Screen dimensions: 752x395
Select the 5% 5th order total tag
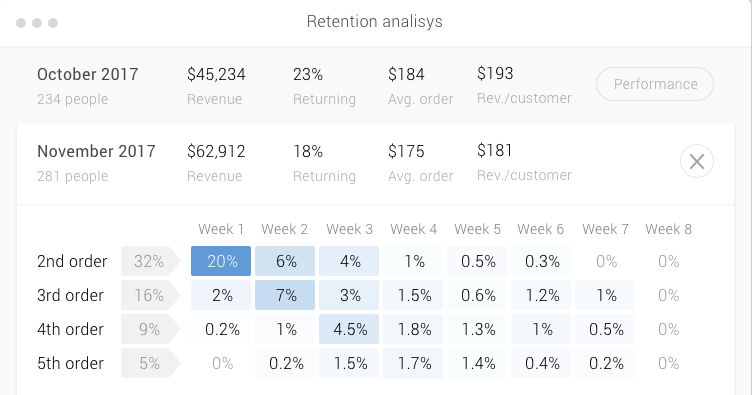(x=150, y=363)
